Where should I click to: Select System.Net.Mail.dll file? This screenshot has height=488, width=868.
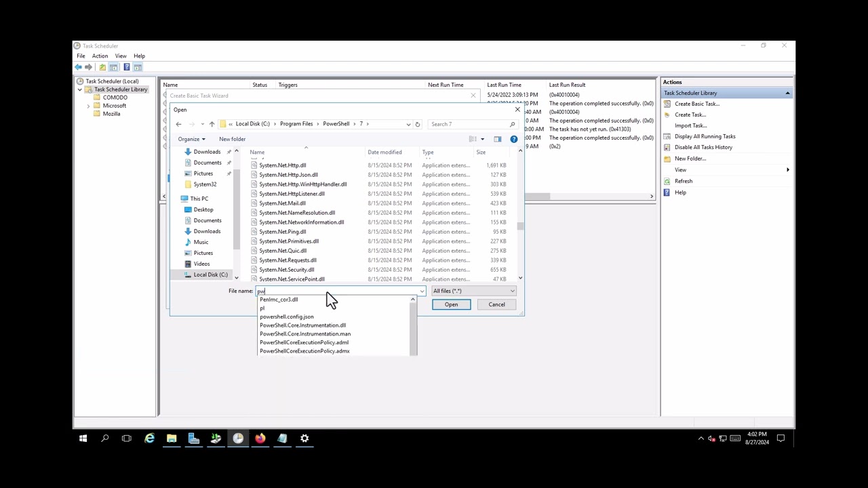pos(282,203)
